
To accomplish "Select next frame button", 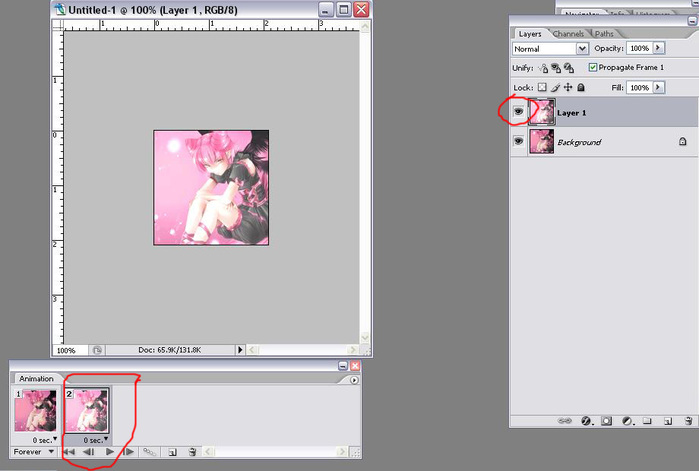I will click(128, 452).
